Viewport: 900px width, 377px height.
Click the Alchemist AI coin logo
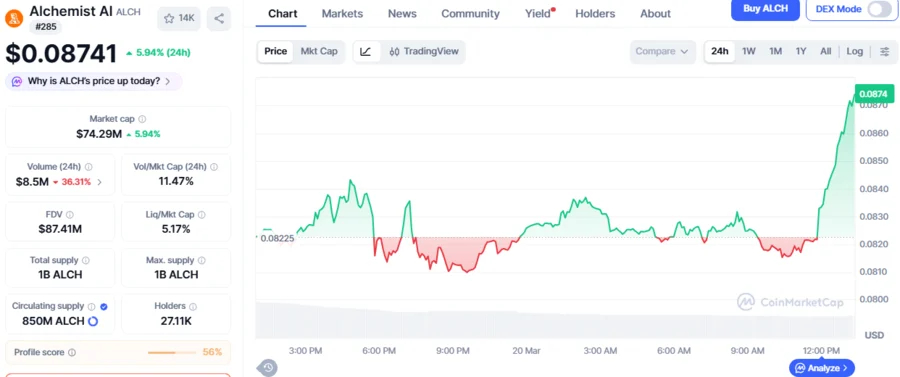[x=14, y=18]
